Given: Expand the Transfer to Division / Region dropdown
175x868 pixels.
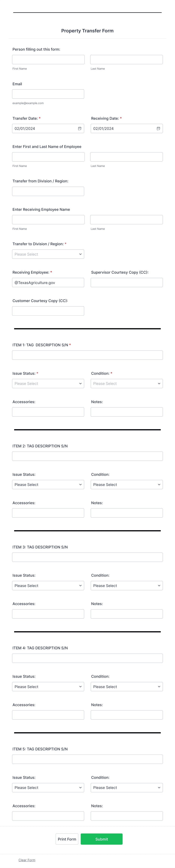Looking at the screenshot, I should coord(48,254).
